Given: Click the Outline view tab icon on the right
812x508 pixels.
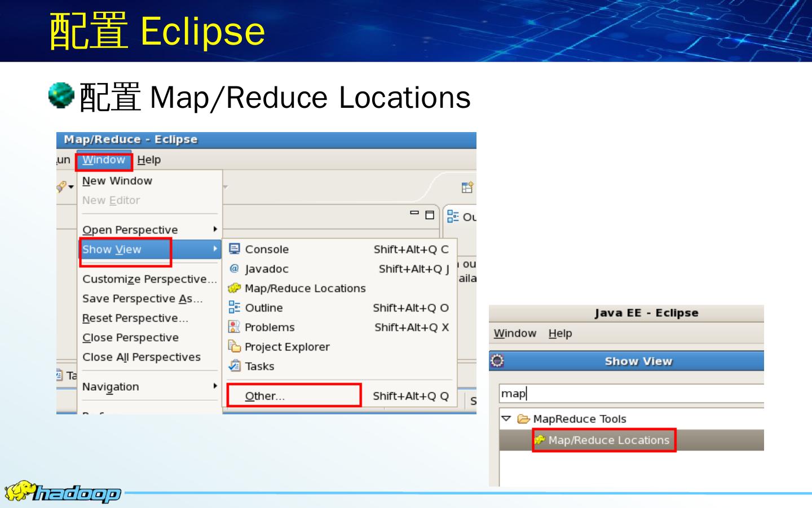Looking at the screenshot, I should [453, 216].
